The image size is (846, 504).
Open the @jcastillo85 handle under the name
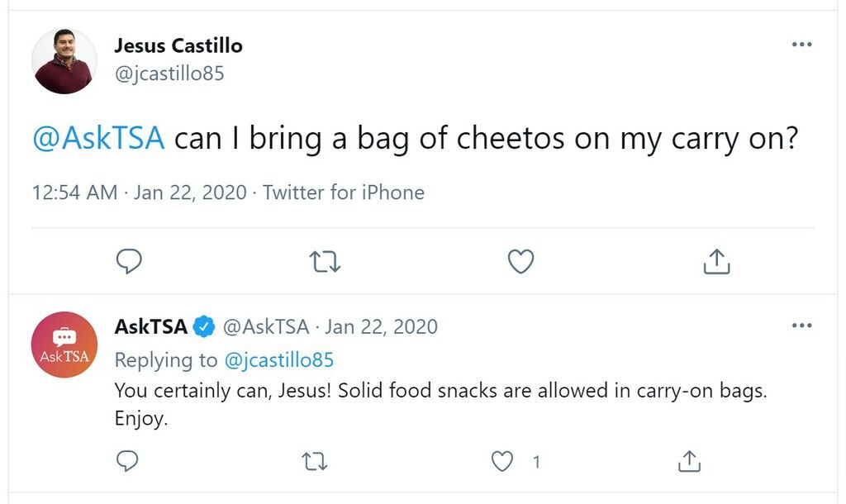tap(169, 74)
